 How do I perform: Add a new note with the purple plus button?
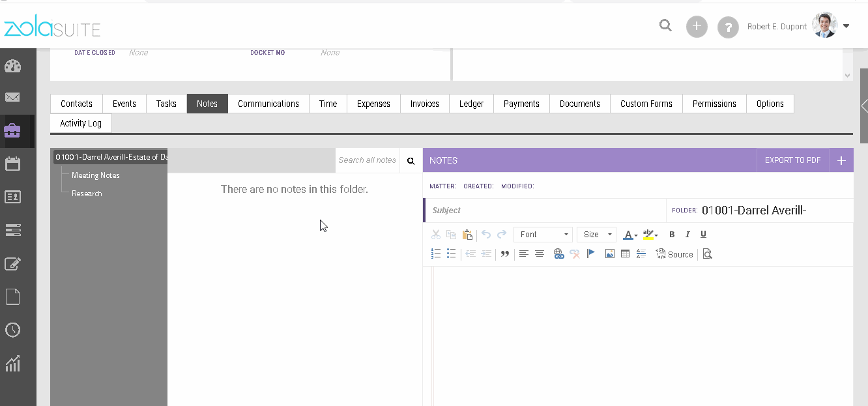pyautogui.click(x=841, y=160)
